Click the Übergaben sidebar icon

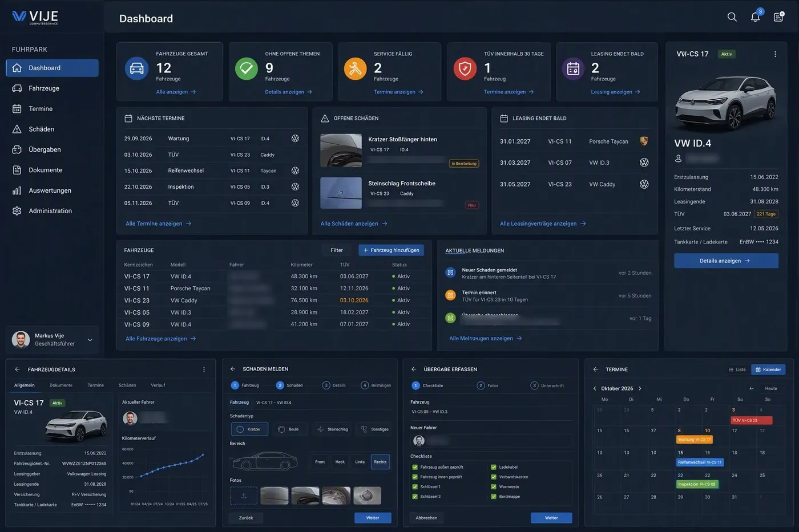tap(17, 149)
